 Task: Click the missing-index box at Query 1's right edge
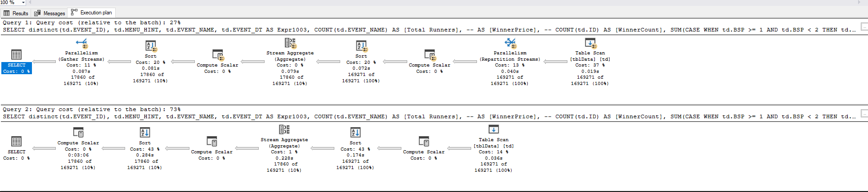click(864, 27)
